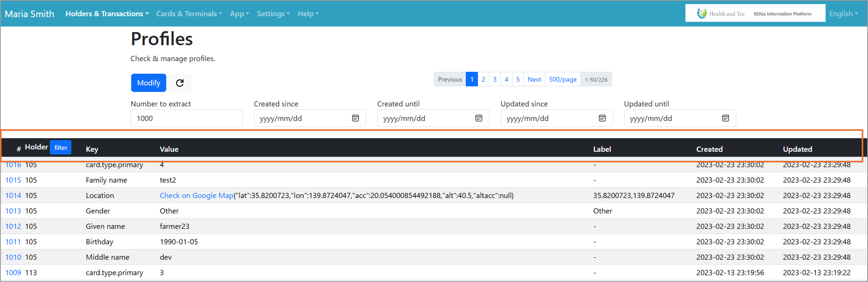This screenshot has width=868, height=282.
Task: Open the Cards & Terminals dropdown
Action: pos(189,14)
